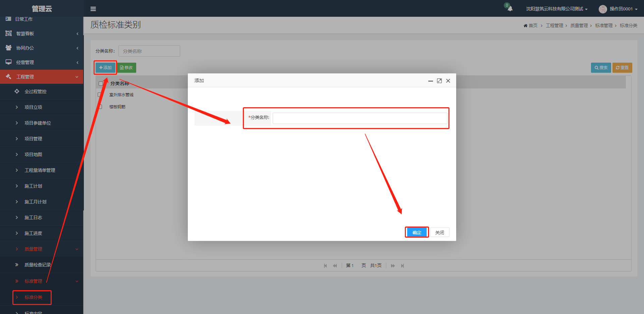
Task: Click the 操作员0001 user avatar
Action: coord(603,9)
